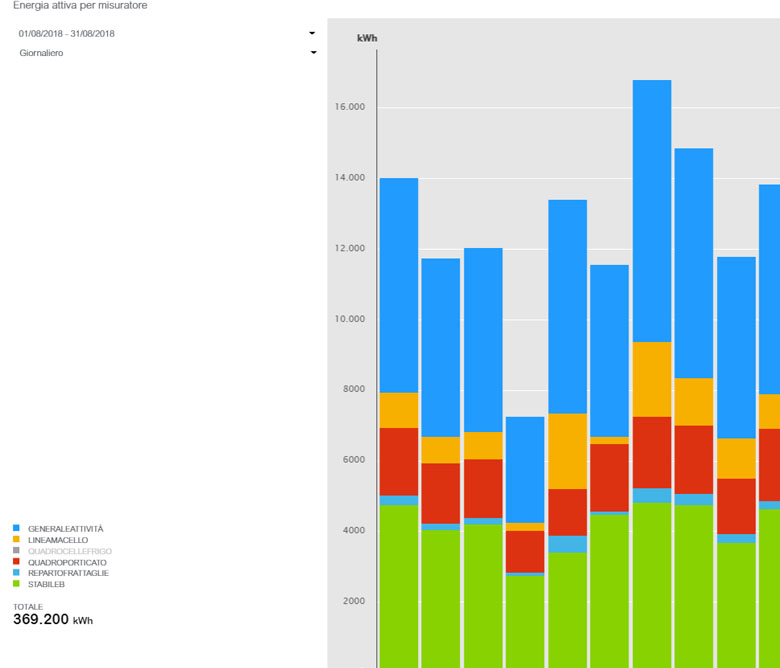
Task: Click the tallest bar's orange segment
Action: pos(652,380)
